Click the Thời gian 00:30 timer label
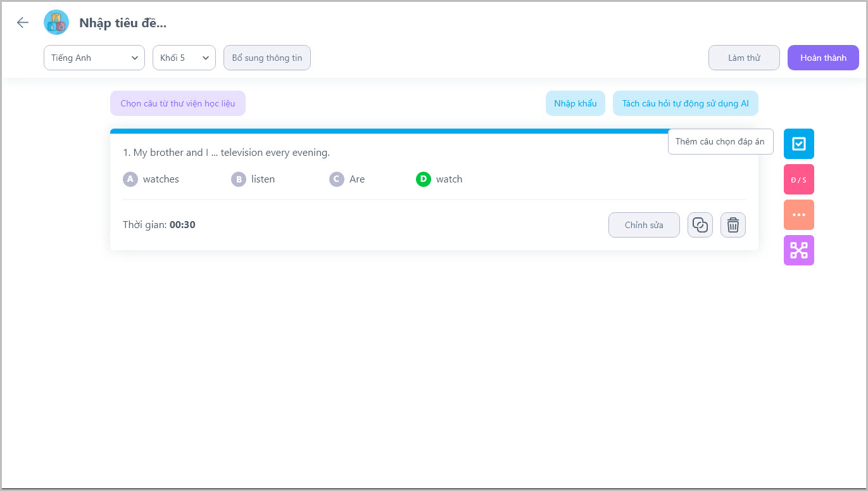868x491 pixels. 159,225
